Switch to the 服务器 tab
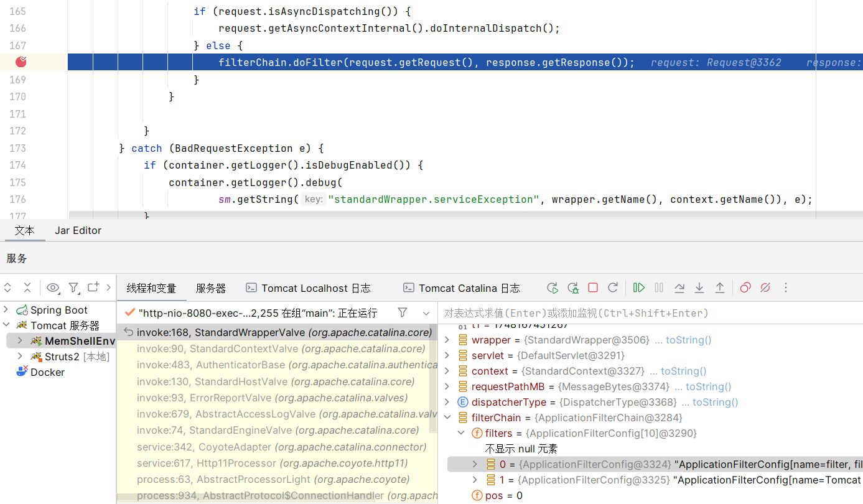Screen dimensions: 863x504 click(x=211, y=288)
